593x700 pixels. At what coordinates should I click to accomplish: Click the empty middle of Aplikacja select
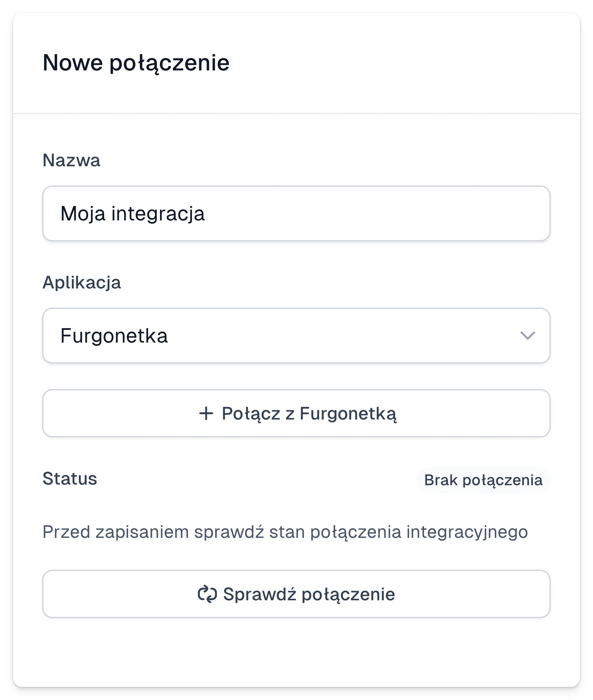(336, 336)
